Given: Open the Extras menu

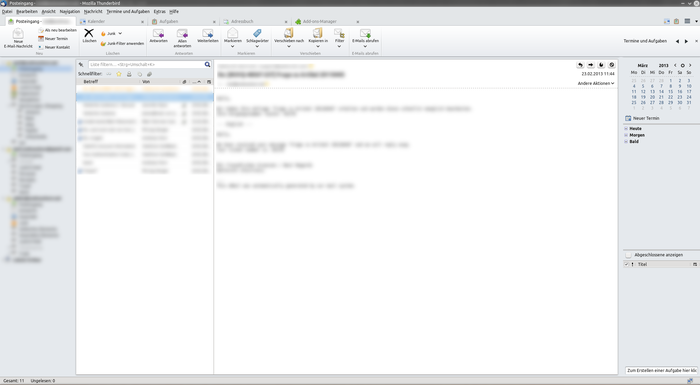Looking at the screenshot, I should pyautogui.click(x=159, y=12).
